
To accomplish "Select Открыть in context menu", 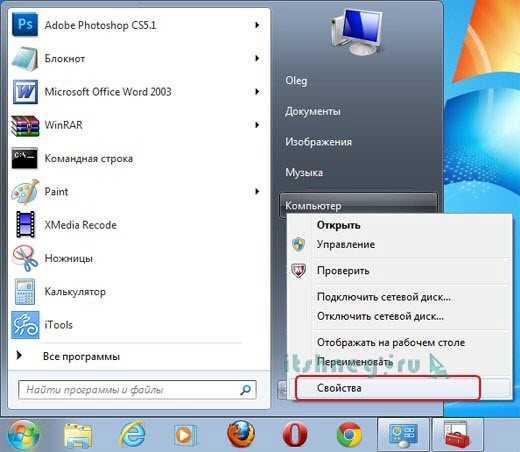I will coord(339,225).
